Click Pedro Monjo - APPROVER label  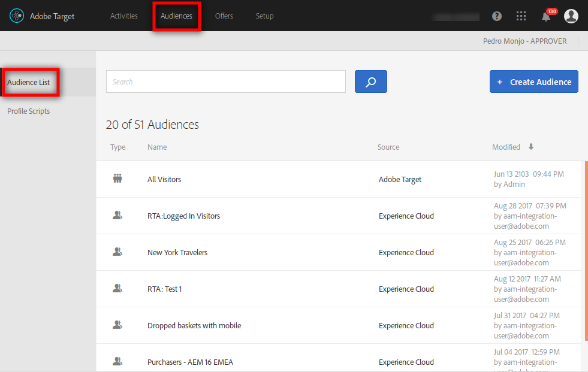coord(524,41)
